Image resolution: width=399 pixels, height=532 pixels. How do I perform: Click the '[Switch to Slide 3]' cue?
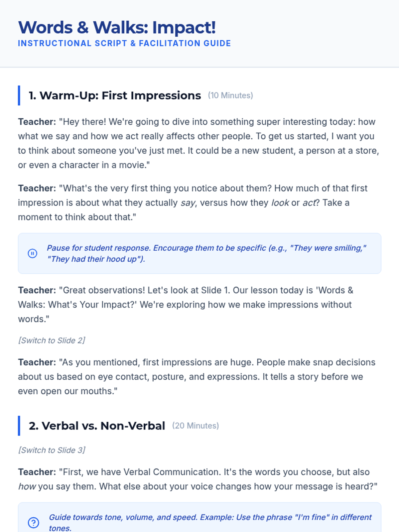(x=52, y=450)
